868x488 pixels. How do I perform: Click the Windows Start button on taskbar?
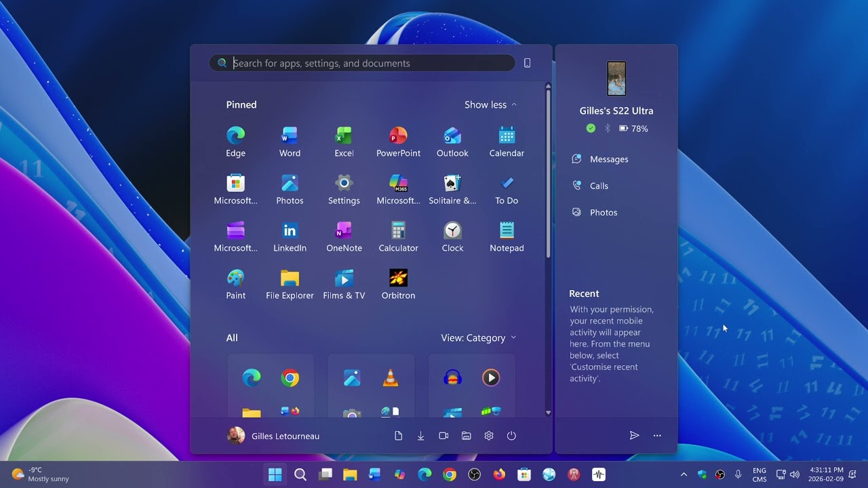[x=275, y=474]
